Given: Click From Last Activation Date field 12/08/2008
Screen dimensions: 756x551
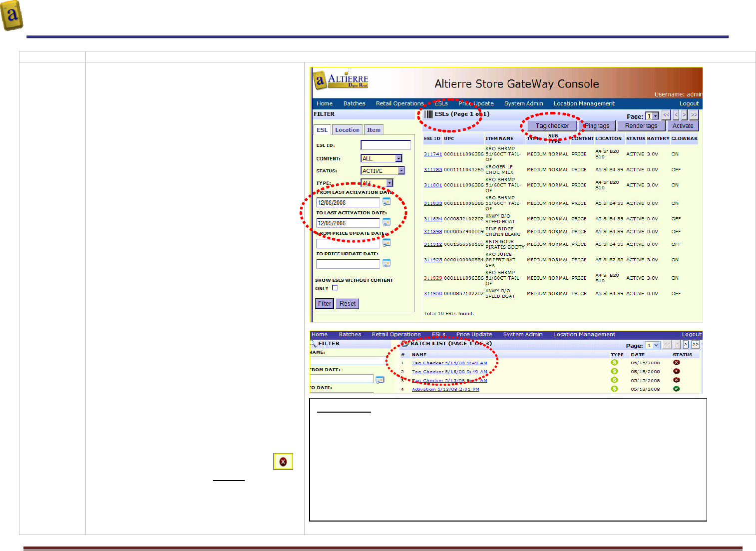Looking at the screenshot, I should [348, 203].
